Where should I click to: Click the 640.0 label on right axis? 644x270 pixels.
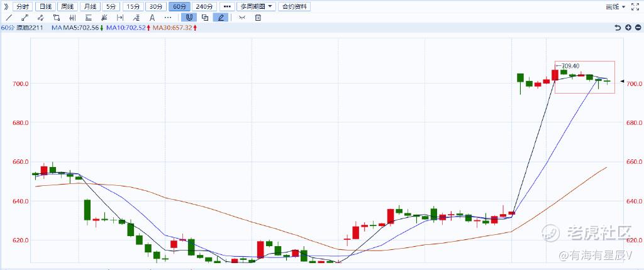coord(634,201)
